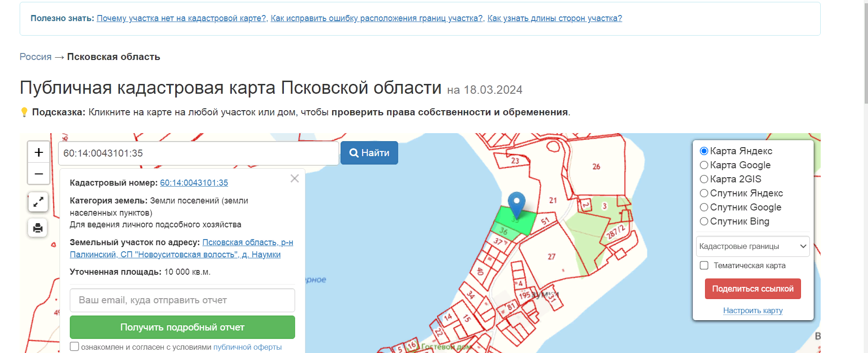Select parcel 23 on the map
The width and height of the screenshot is (868, 353).
(515, 161)
